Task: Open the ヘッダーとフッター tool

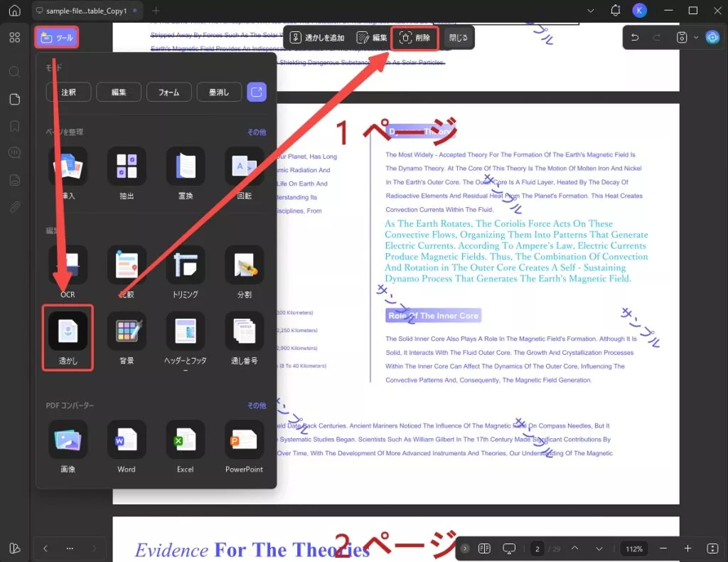Action: pos(186,340)
